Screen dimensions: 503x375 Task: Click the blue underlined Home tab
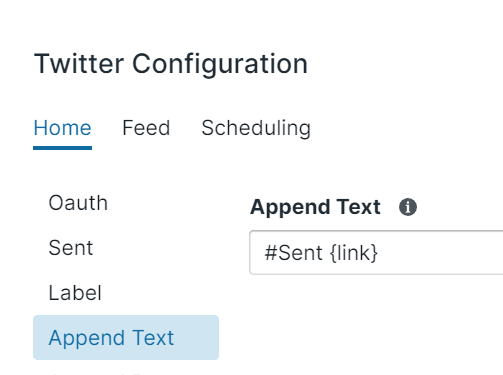pos(62,128)
